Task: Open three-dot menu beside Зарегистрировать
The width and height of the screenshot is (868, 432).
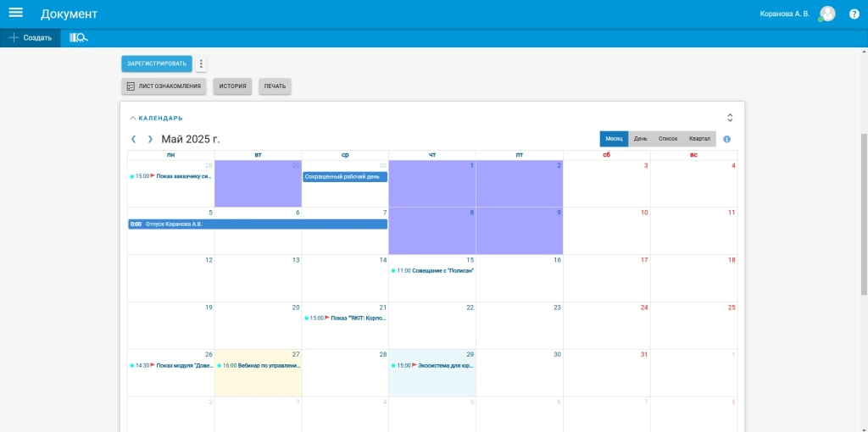Action: [x=201, y=64]
